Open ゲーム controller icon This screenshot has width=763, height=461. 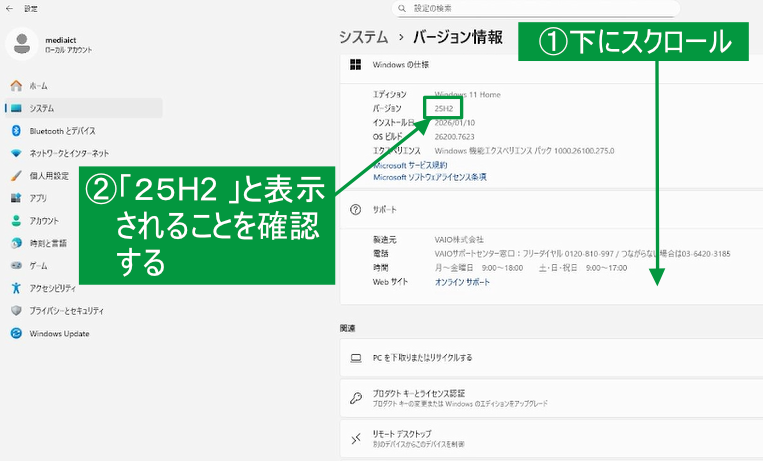16,266
